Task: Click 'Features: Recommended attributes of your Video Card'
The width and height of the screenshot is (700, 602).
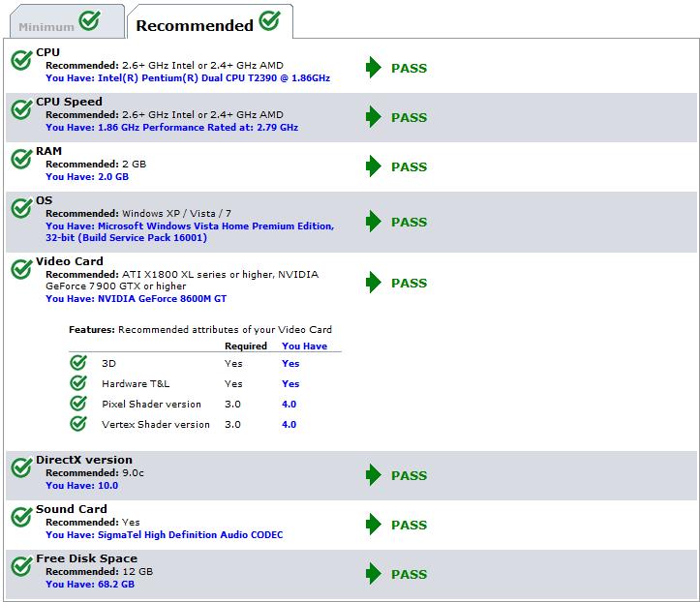Action: 200,330
